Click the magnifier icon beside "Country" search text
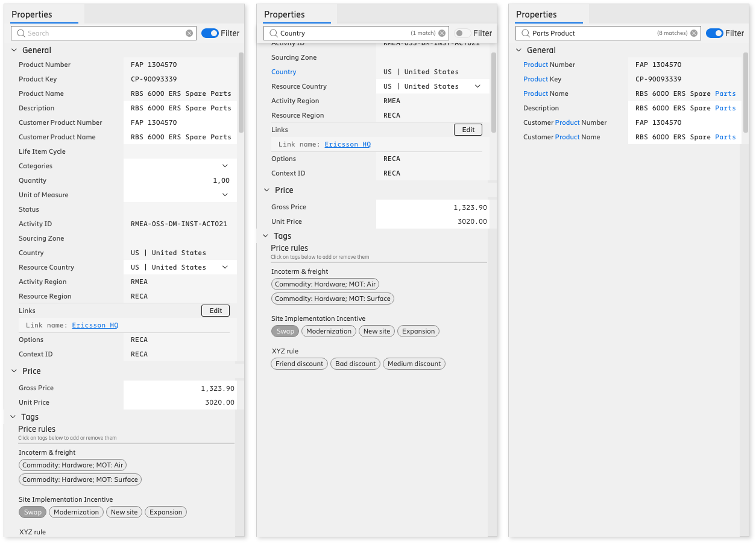The width and height of the screenshot is (756, 544). tap(273, 33)
